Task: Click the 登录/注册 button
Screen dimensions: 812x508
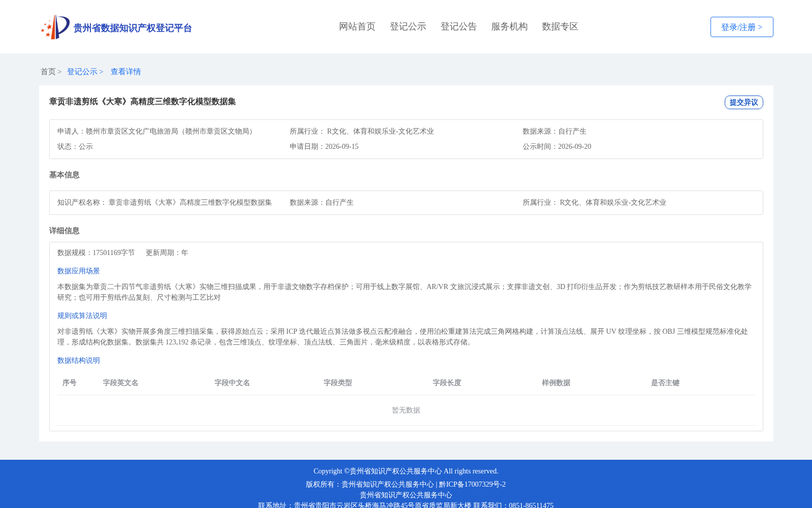Action: (x=742, y=27)
